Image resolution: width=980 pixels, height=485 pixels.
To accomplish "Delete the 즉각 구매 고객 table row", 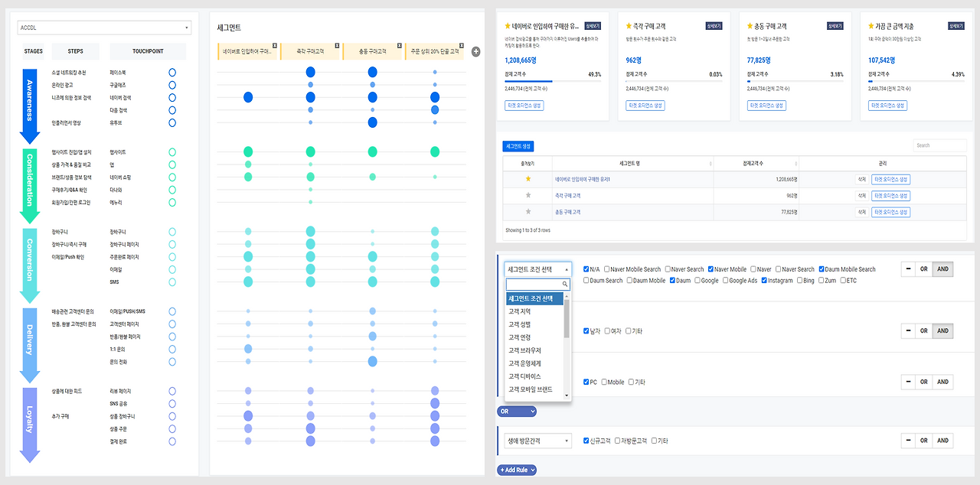I will tap(861, 196).
